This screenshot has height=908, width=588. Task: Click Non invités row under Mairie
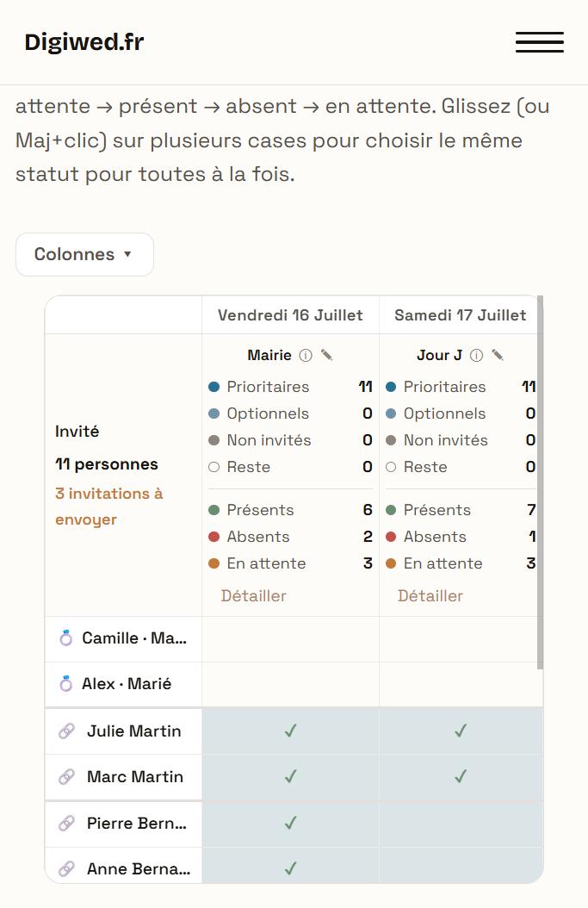pyautogui.click(x=290, y=440)
